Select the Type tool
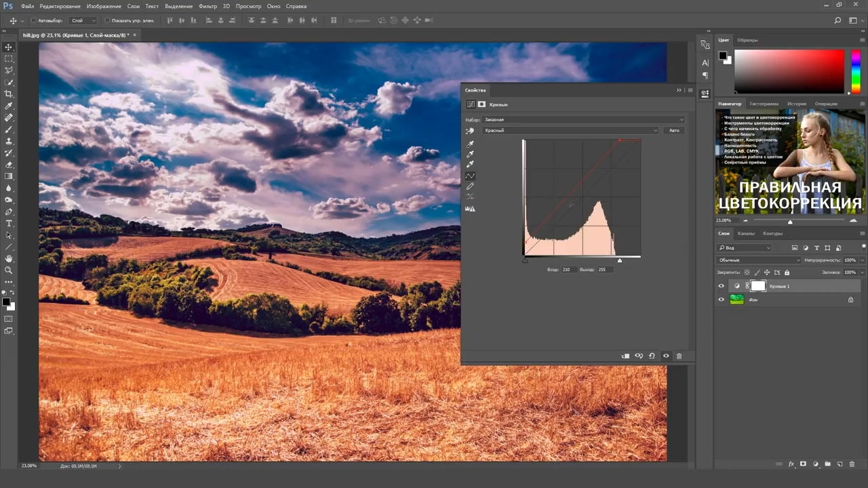The height and width of the screenshot is (488, 868). 9,223
